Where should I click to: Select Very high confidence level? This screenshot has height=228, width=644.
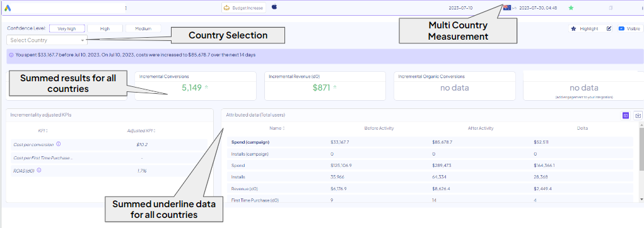67,29
